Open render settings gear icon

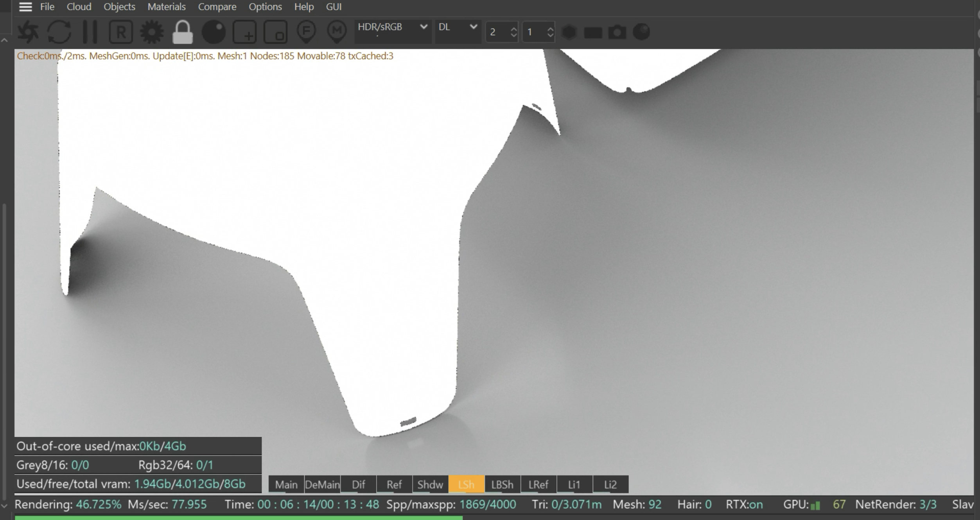(152, 32)
